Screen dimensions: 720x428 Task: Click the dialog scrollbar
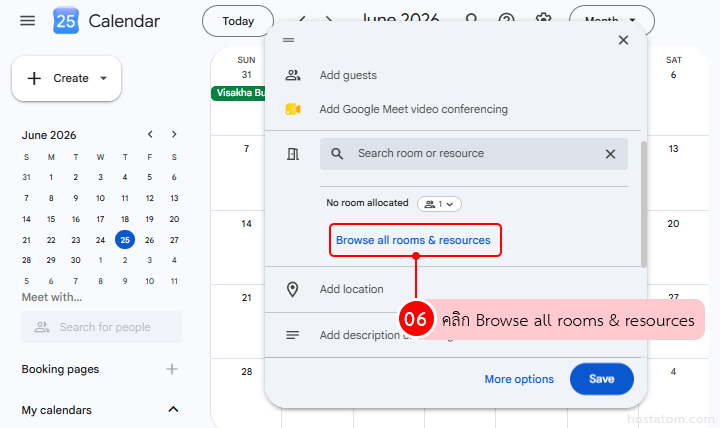tap(644, 204)
